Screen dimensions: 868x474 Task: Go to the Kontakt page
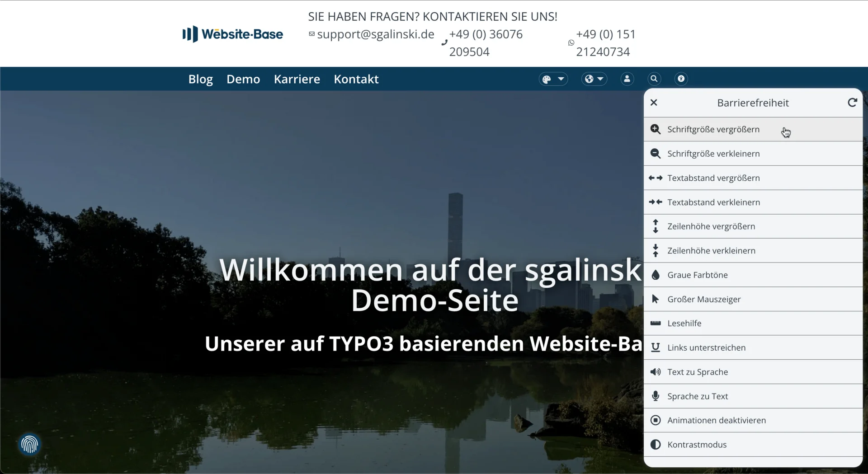[x=356, y=79]
